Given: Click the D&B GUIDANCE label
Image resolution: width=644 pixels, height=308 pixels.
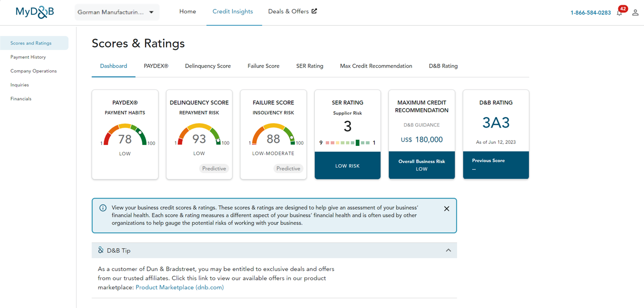Looking at the screenshot, I should coord(422,125).
